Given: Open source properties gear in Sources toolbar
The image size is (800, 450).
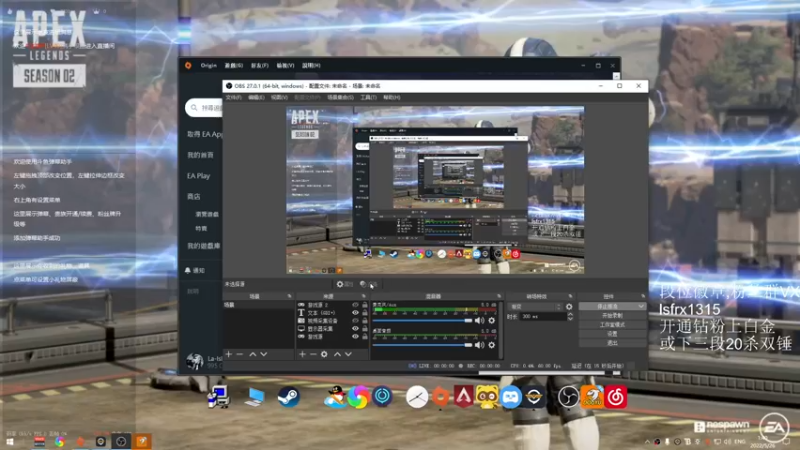Looking at the screenshot, I should 324,354.
